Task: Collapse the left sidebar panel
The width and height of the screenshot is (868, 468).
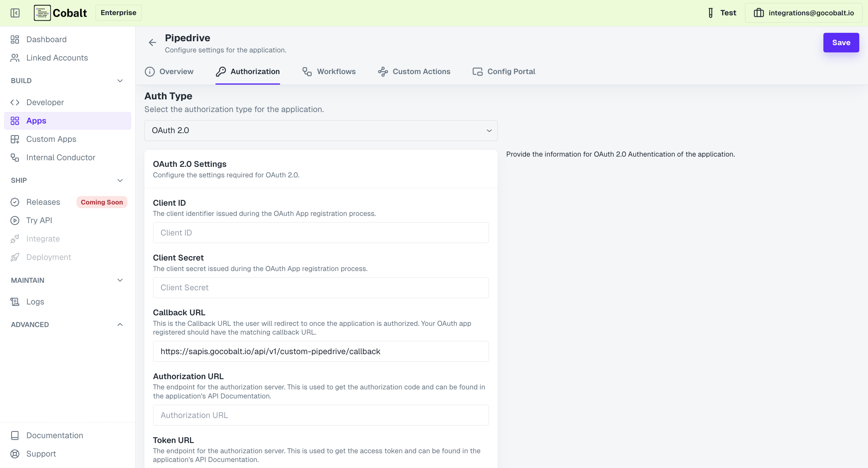Action: [x=15, y=13]
